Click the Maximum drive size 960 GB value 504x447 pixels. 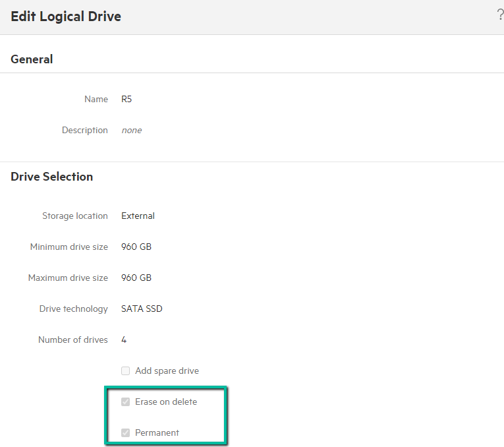[136, 278]
